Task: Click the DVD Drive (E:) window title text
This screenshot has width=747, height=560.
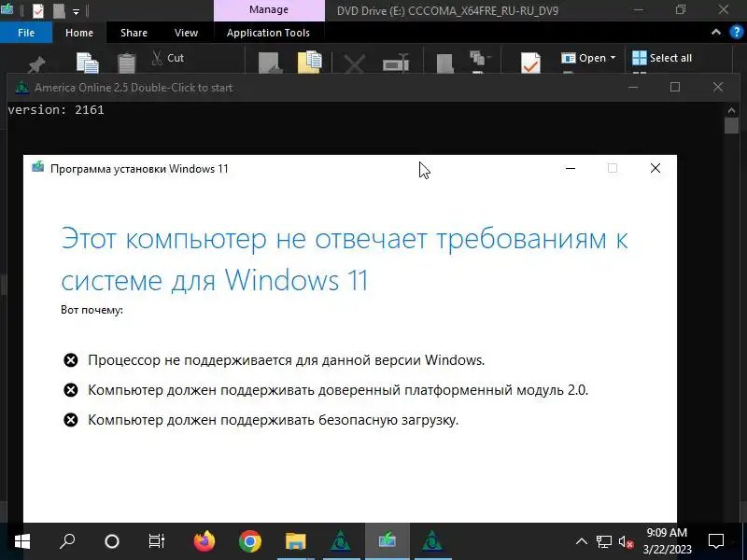Action: (447, 10)
